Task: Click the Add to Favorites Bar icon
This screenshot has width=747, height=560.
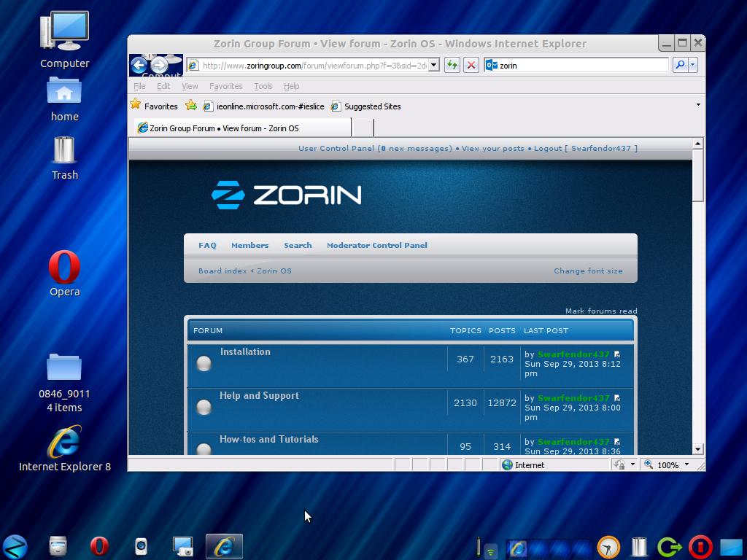Action: click(191, 106)
